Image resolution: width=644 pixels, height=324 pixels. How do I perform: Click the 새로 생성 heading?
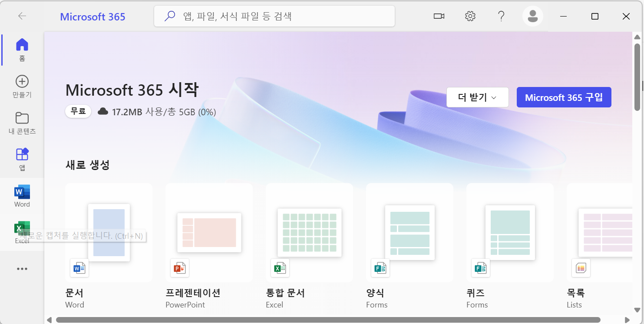pos(87,165)
